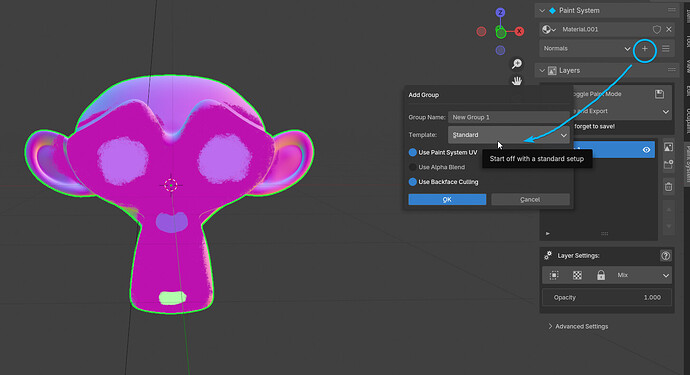Click the zoom magnifier viewport gizmo
Image resolution: width=690 pixels, height=375 pixels.
[x=517, y=64]
